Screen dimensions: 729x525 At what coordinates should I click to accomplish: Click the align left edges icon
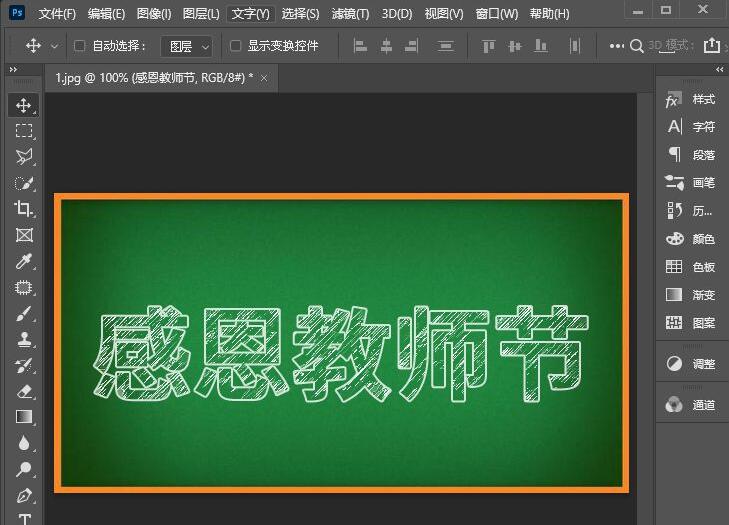pos(360,46)
